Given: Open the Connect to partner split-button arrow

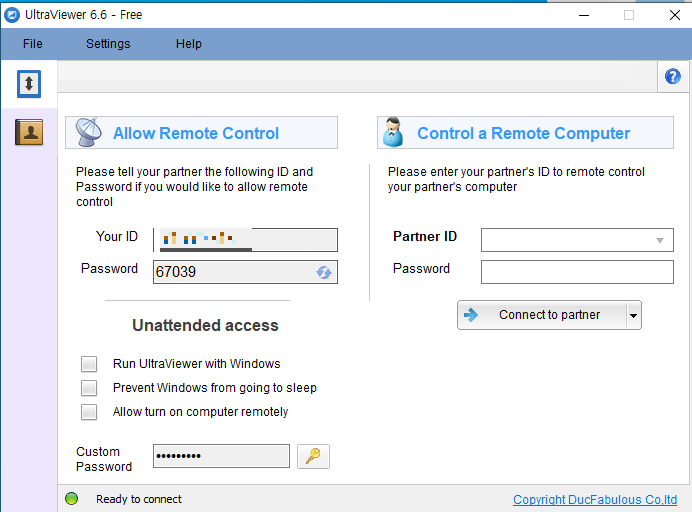Looking at the screenshot, I should (633, 315).
